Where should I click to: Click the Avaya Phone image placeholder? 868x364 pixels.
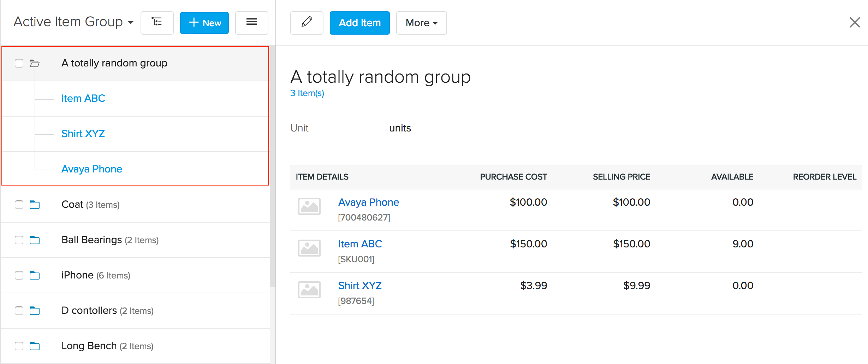[x=309, y=206]
